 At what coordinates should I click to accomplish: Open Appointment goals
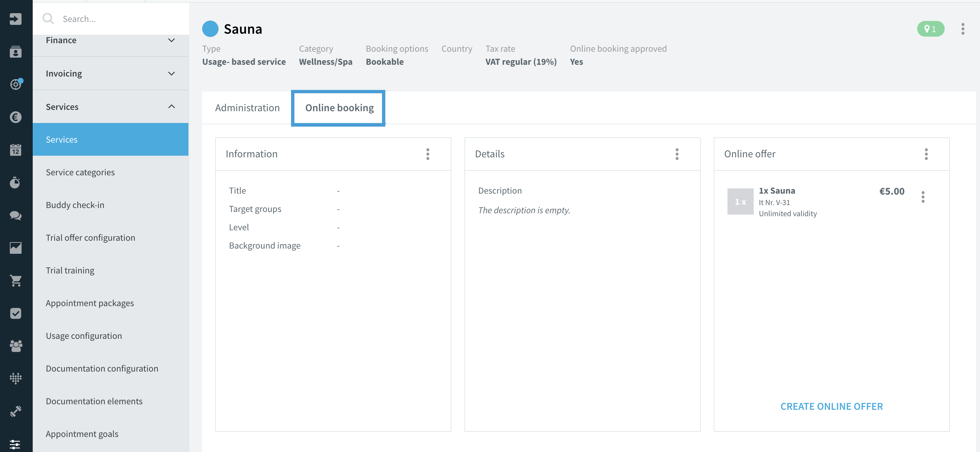[111, 434]
